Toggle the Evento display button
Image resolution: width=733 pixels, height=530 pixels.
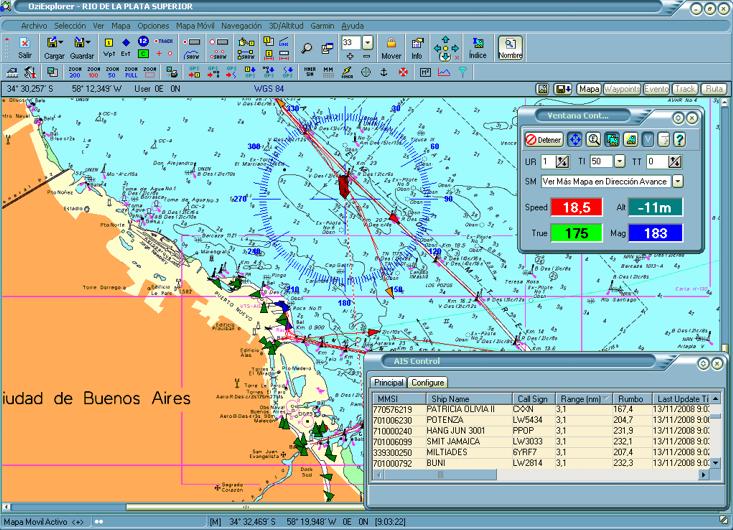point(656,89)
